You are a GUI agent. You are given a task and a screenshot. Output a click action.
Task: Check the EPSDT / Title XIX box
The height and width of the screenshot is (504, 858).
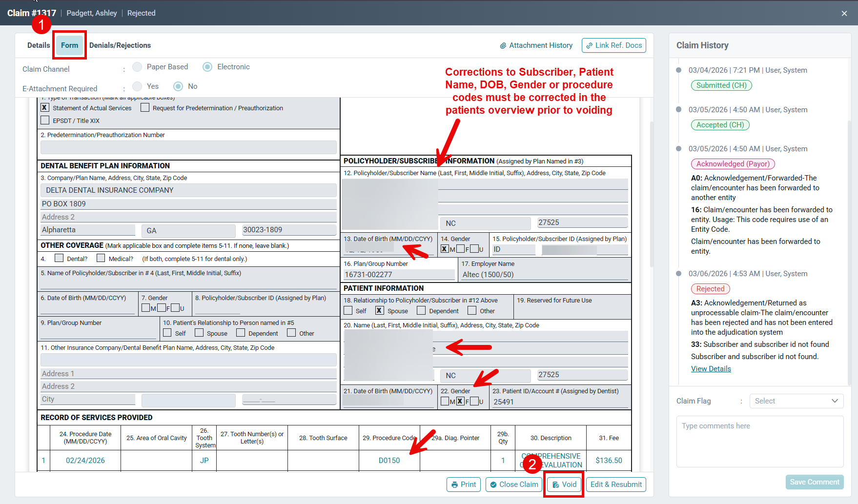click(45, 120)
